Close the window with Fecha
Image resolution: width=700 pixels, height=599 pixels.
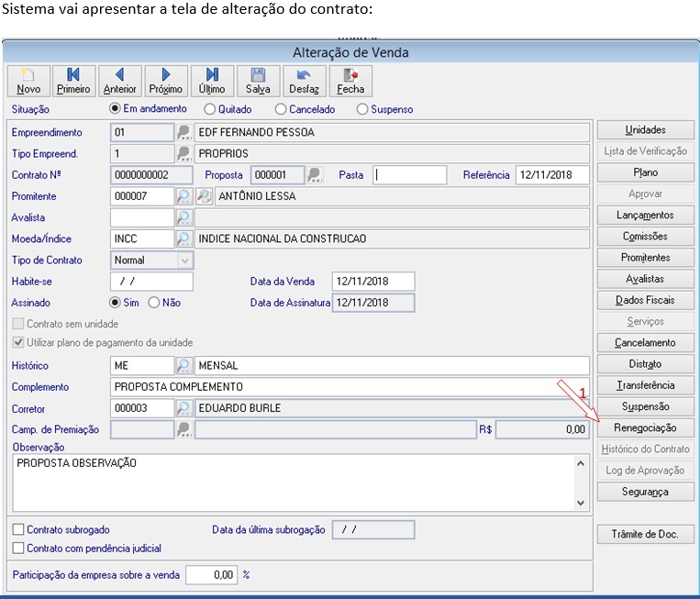[350, 82]
